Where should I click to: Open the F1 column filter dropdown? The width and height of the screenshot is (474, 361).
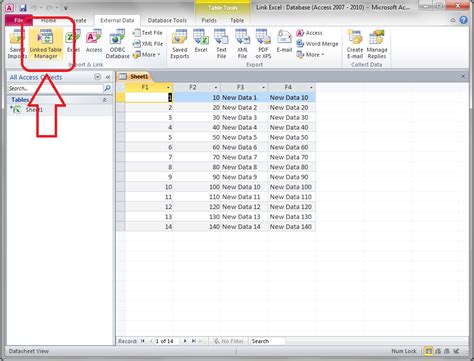(168, 87)
